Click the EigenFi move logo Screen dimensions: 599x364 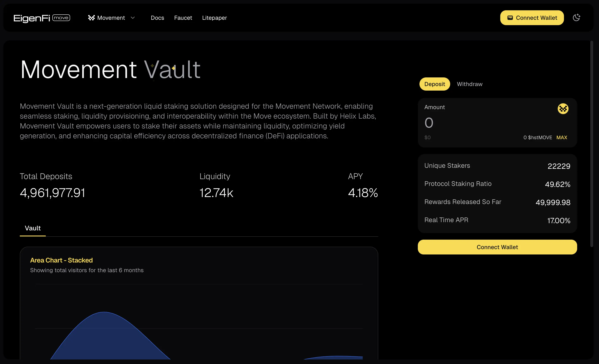click(42, 18)
